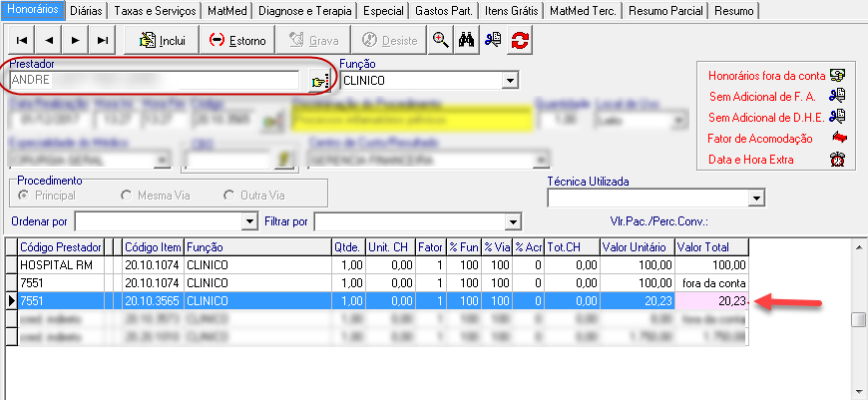Click the highlighted 20,23 Valor Total cell
868x400 pixels.
click(x=711, y=301)
